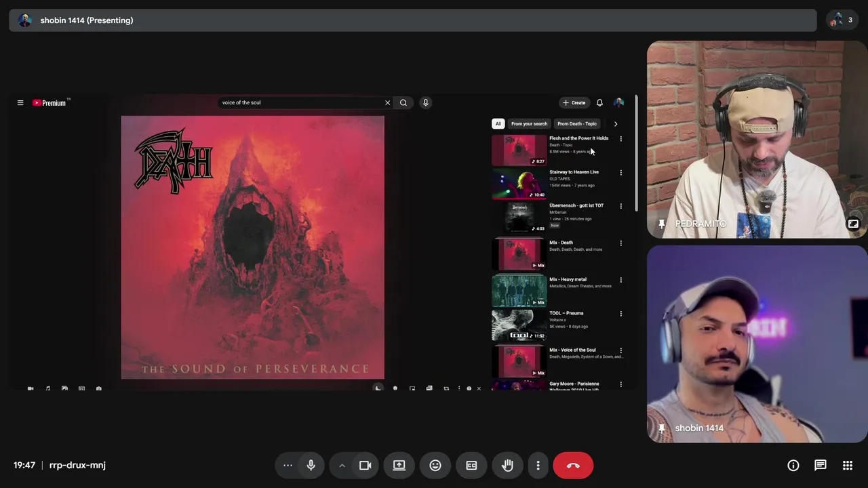The width and height of the screenshot is (868, 488).
Task: Open TOOL – Pneuma video
Action: [566, 313]
